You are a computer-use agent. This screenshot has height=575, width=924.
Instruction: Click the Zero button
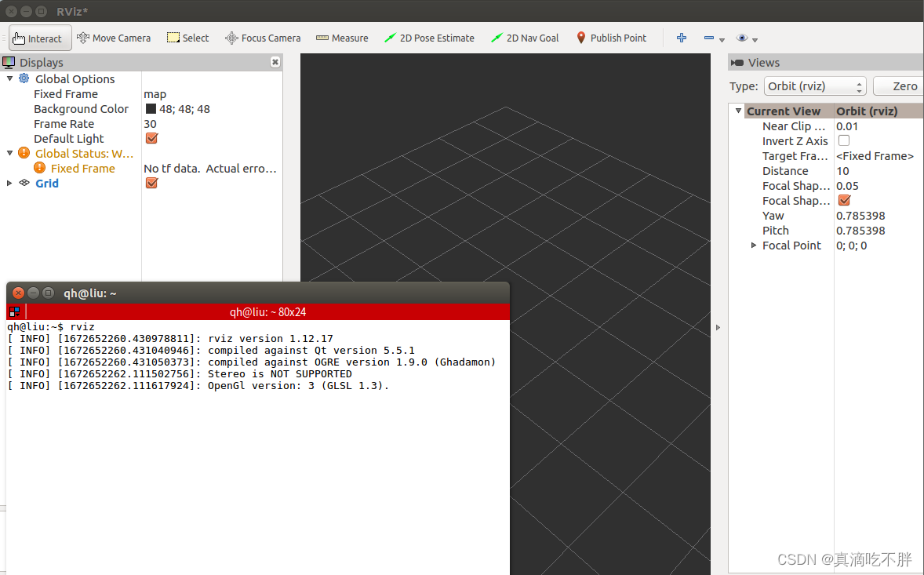pyautogui.click(x=900, y=86)
